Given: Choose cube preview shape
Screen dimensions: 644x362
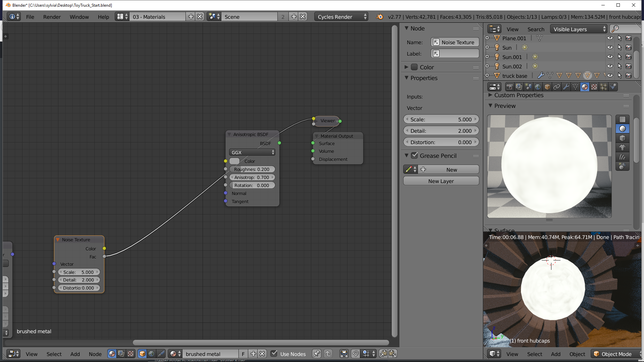Looking at the screenshot, I should [623, 138].
